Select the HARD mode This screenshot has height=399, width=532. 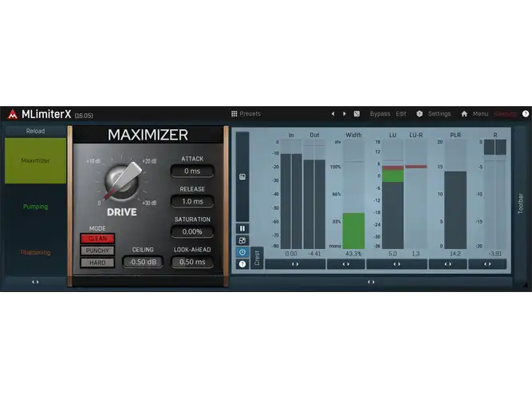(97, 263)
